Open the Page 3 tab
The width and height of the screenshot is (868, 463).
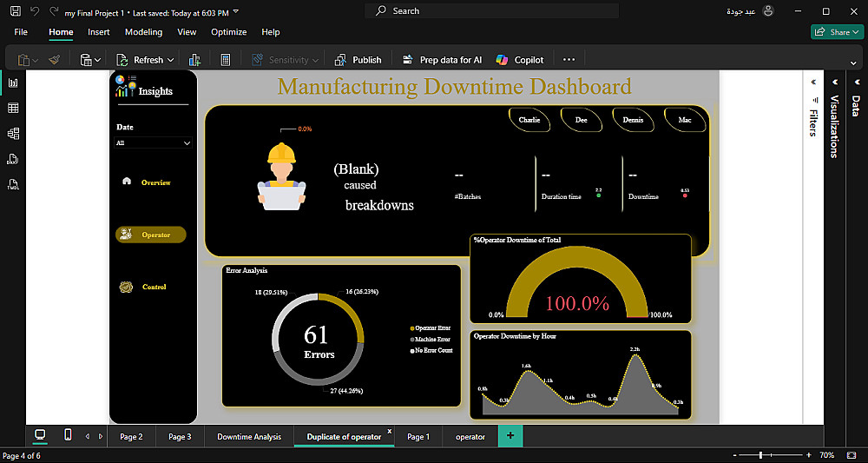pyautogui.click(x=180, y=436)
